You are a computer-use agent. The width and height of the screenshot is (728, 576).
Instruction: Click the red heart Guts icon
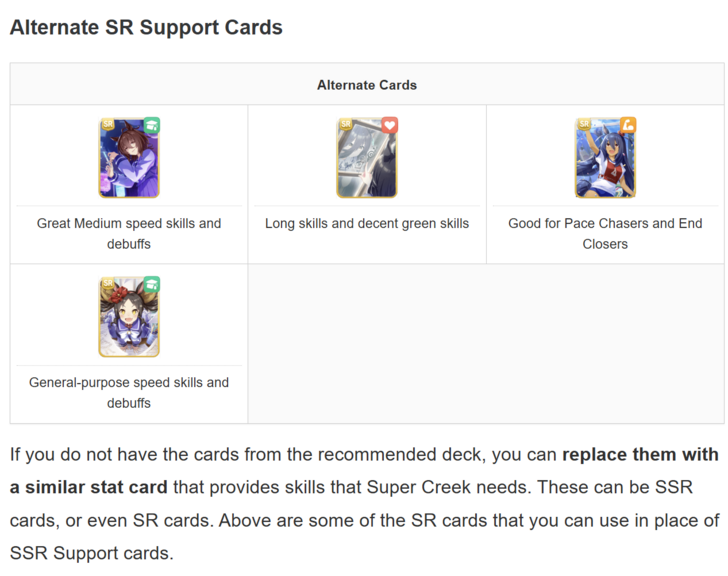pos(390,125)
